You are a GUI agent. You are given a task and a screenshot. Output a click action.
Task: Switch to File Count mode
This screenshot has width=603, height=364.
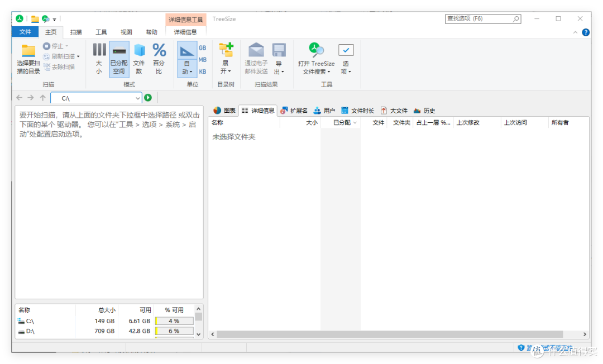[139, 59]
